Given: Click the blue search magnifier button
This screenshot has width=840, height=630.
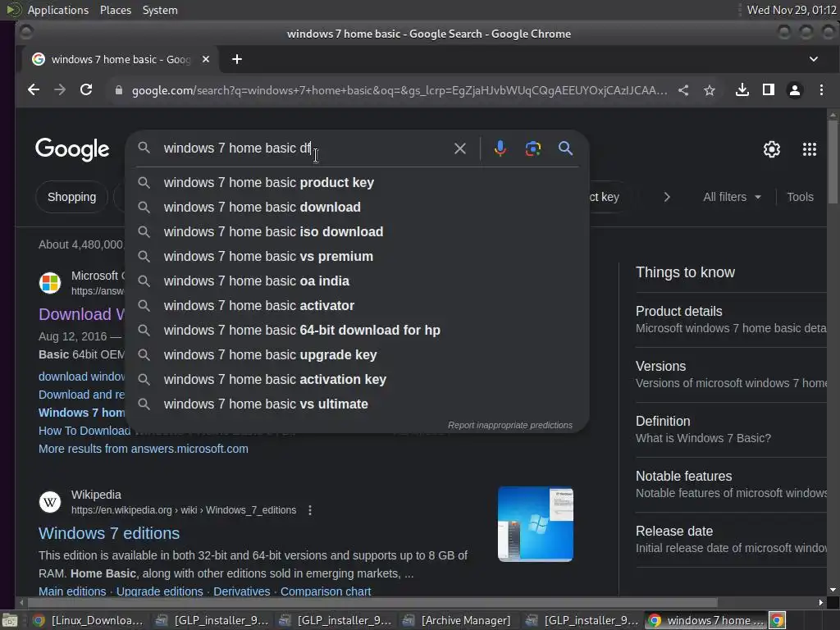Looking at the screenshot, I should coord(565,148).
